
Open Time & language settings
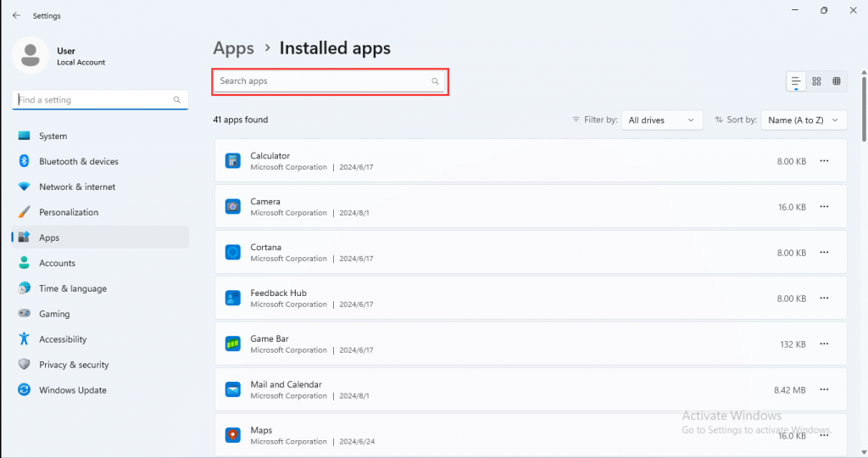[100, 288]
